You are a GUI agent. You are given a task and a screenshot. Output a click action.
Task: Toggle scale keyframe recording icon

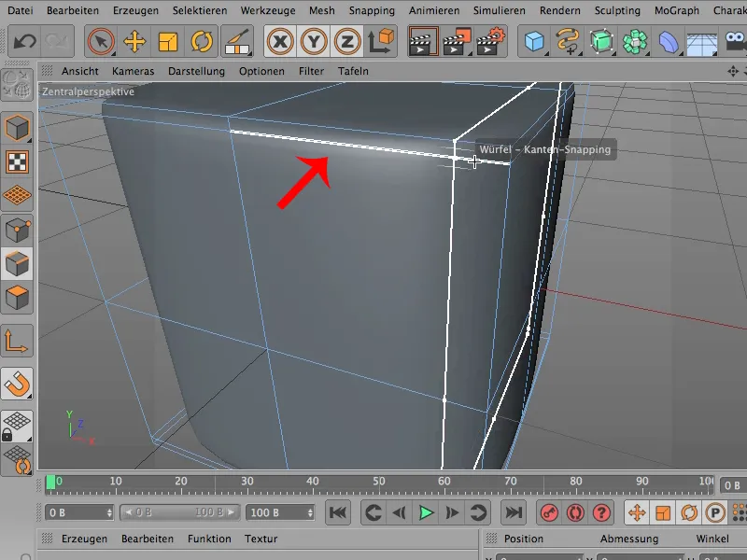click(x=663, y=512)
